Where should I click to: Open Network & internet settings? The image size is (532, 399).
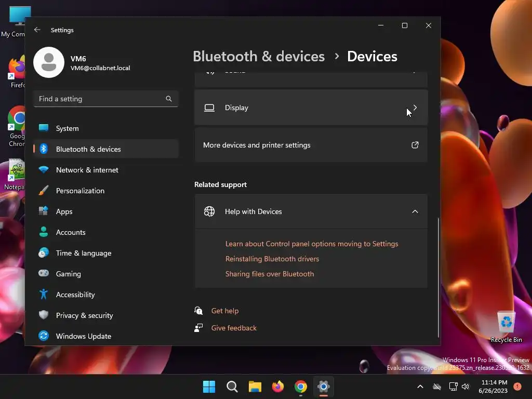[106, 170]
